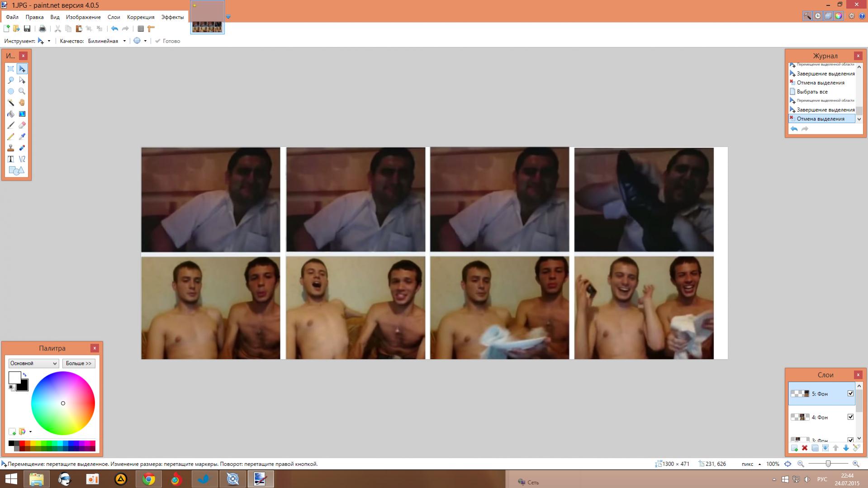Click the Paste clipboard icon
Viewport: 868px width, 488px height.
[79, 28]
